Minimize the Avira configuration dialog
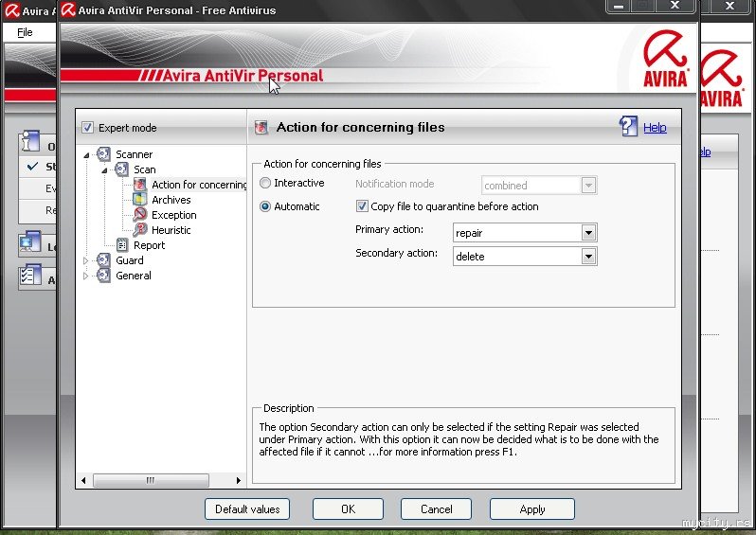The width and height of the screenshot is (756, 535). (619, 7)
